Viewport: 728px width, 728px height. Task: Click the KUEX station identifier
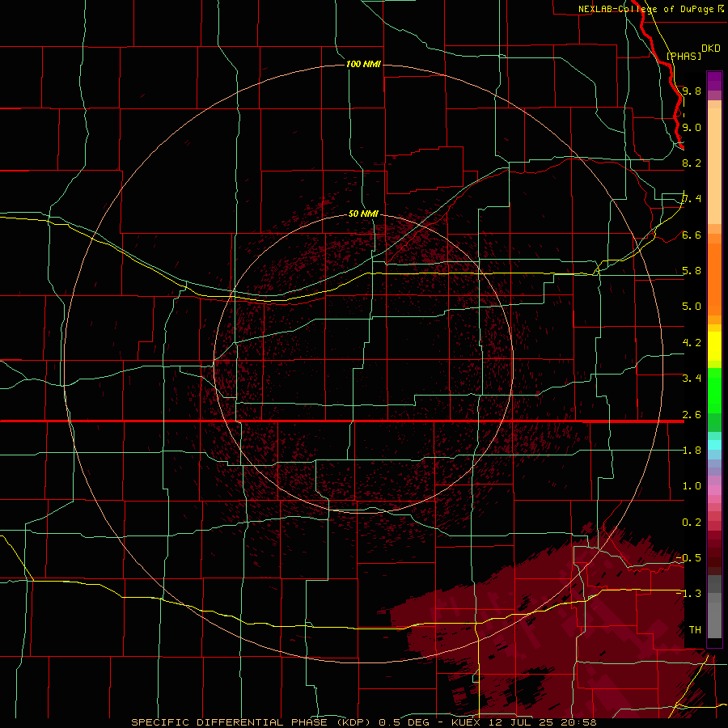[465, 722]
